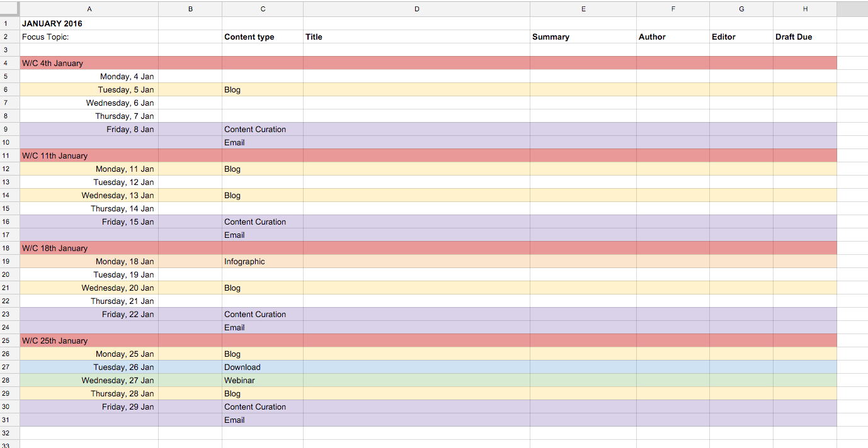The image size is (868, 448).
Task: Click the select-all corner box
Action: coord(9,9)
